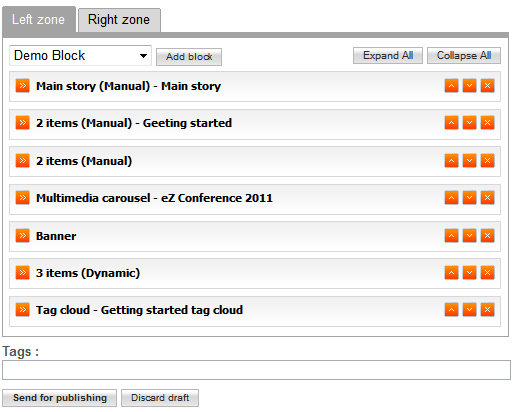This screenshot has width=513, height=412.
Task: Click the Add block button
Action: coord(189,57)
